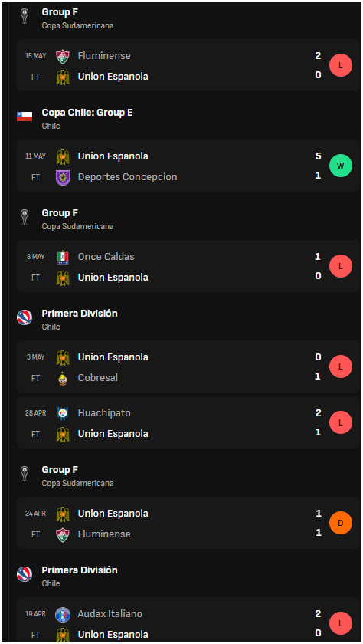The width and height of the screenshot is (363, 644).
Task: Click the Audax Italiano team name
Action: coord(110,614)
